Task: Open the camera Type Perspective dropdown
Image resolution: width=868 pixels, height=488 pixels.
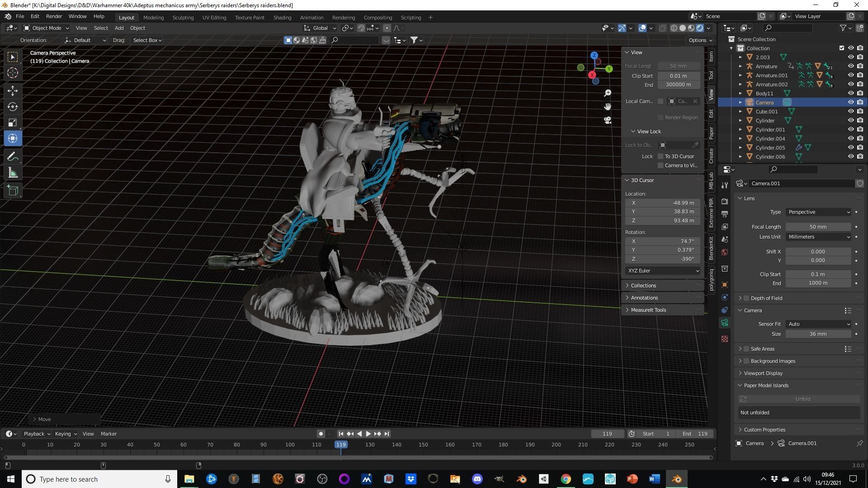Action: pyautogui.click(x=819, y=212)
